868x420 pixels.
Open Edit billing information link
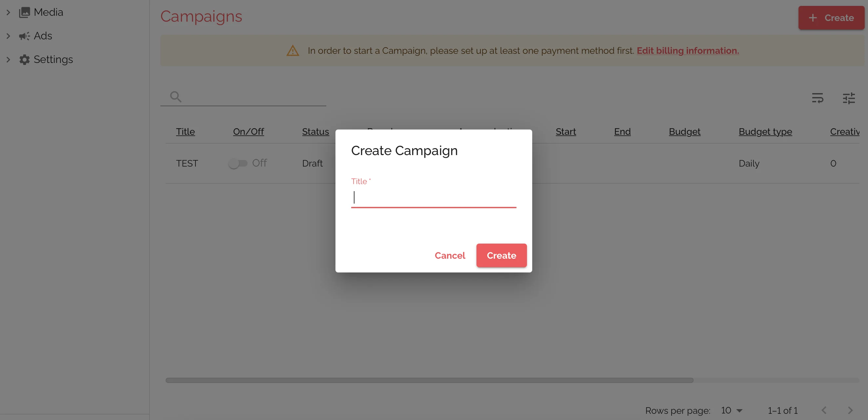tap(688, 50)
